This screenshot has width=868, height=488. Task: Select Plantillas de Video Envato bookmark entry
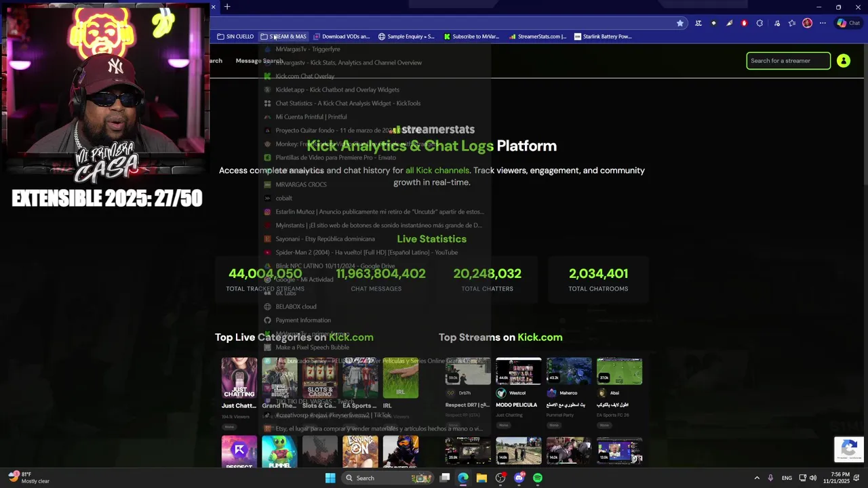[x=374, y=157]
